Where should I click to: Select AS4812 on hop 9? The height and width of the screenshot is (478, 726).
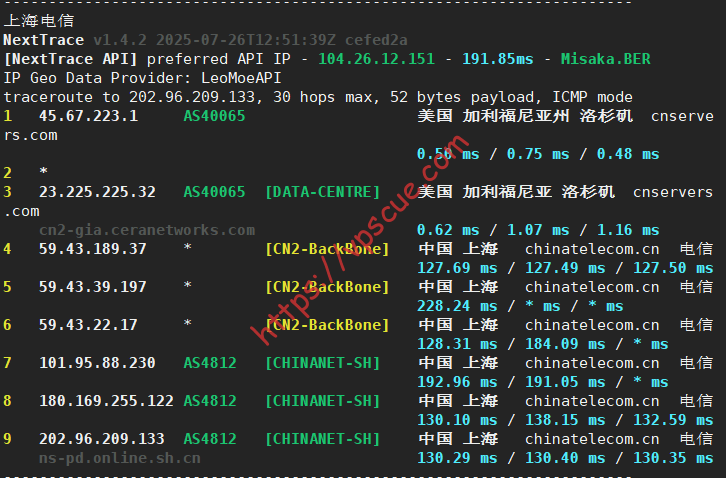(210, 439)
